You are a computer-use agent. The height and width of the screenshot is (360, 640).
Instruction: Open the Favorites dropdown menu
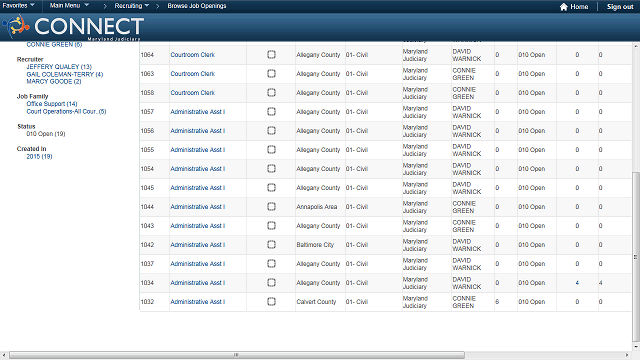pyautogui.click(x=18, y=6)
